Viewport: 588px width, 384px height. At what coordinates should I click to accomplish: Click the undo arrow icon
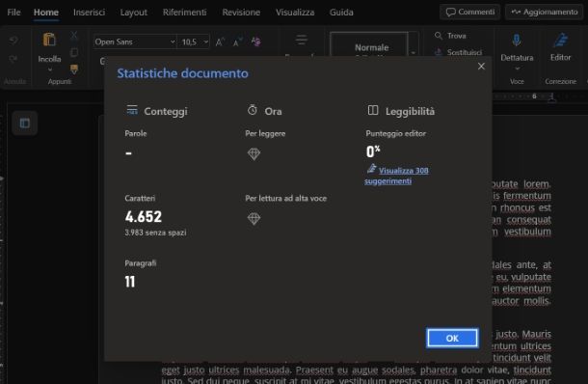click(x=13, y=41)
